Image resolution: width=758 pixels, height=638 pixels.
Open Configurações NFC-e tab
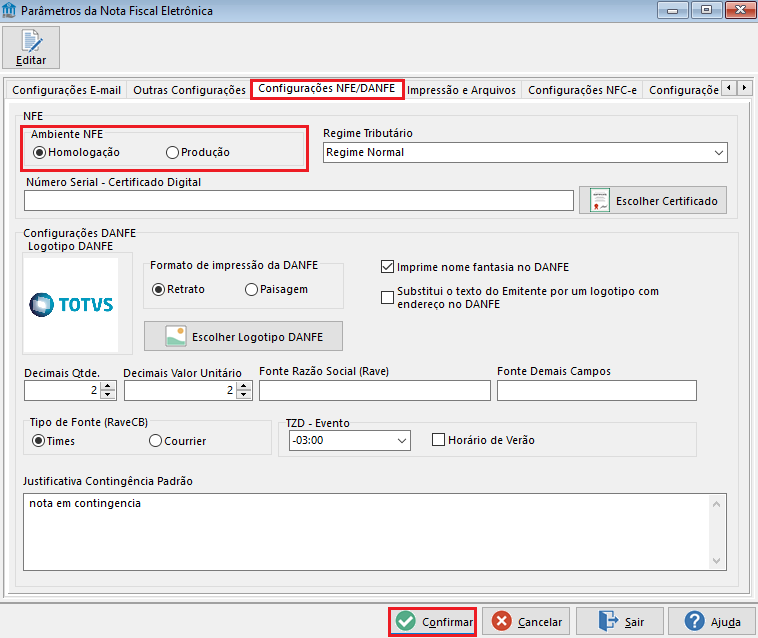(583, 90)
